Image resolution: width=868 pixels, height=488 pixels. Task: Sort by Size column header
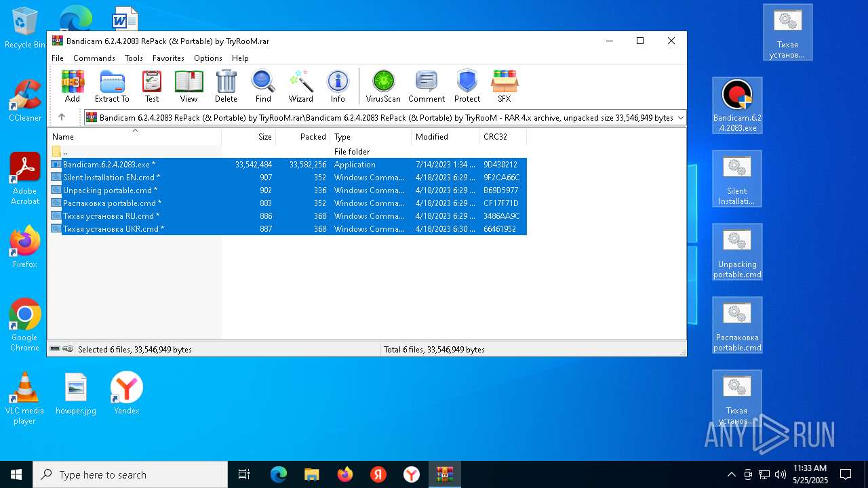pyautogui.click(x=249, y=137)
